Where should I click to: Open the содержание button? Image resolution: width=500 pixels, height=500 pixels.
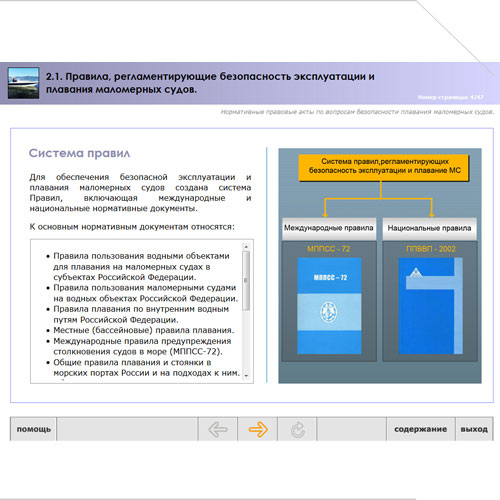pyautogui.click(x=421, y=429)
